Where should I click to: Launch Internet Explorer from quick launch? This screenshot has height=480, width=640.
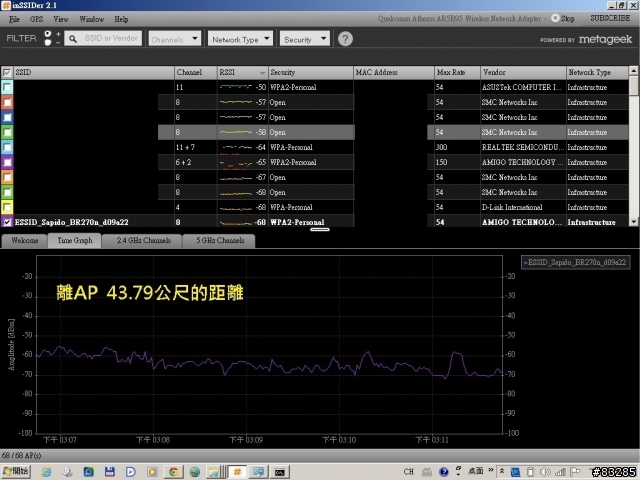click(47, 472)
